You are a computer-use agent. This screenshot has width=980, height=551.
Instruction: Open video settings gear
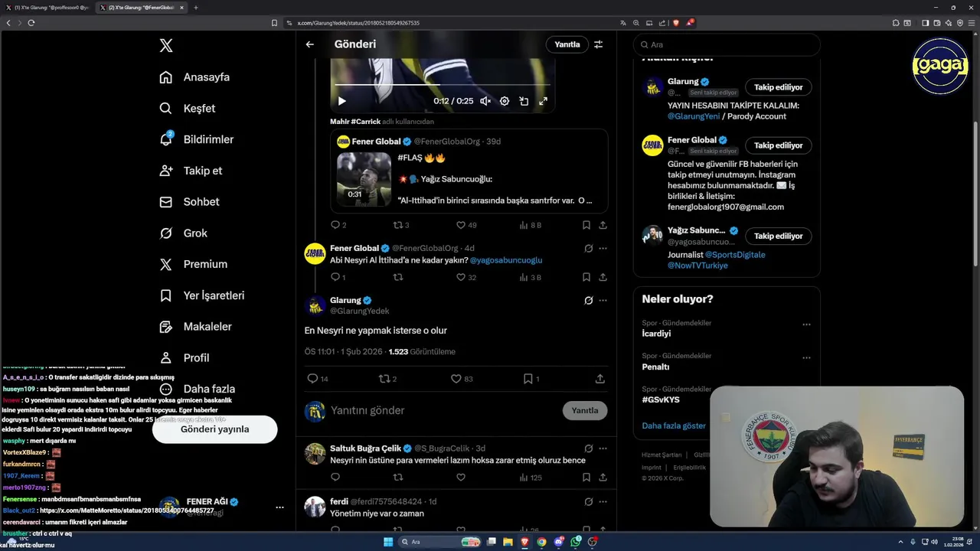click(505, 101)
